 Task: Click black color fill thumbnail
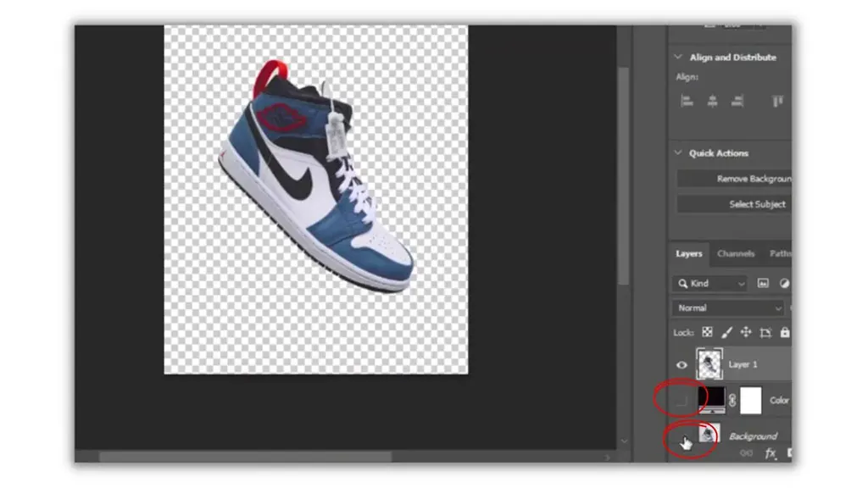[x=711, y=400]
